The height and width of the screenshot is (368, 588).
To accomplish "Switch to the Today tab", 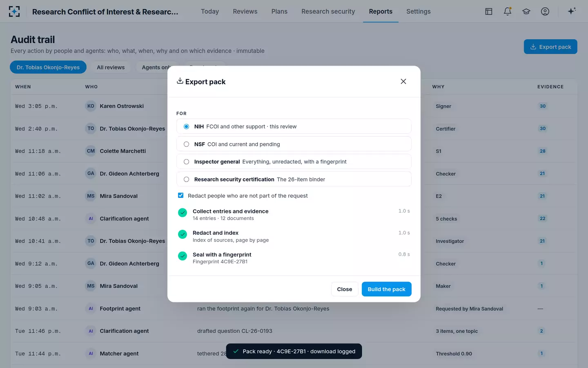I will click(210, 11).
